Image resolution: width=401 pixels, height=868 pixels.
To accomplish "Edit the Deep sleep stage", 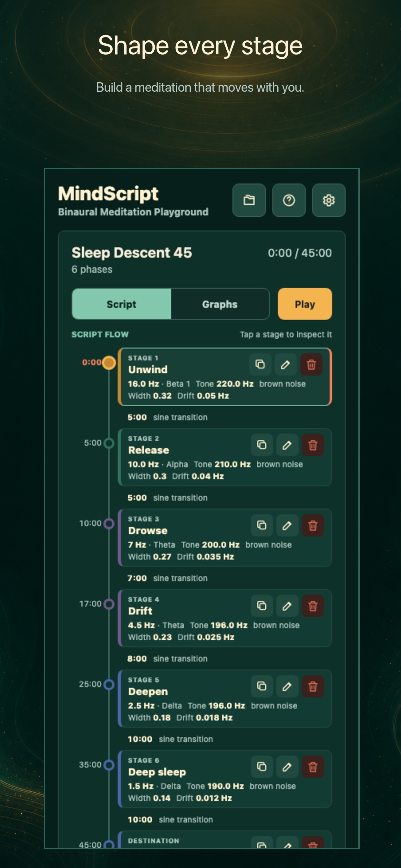I will [x=287, y=767].
